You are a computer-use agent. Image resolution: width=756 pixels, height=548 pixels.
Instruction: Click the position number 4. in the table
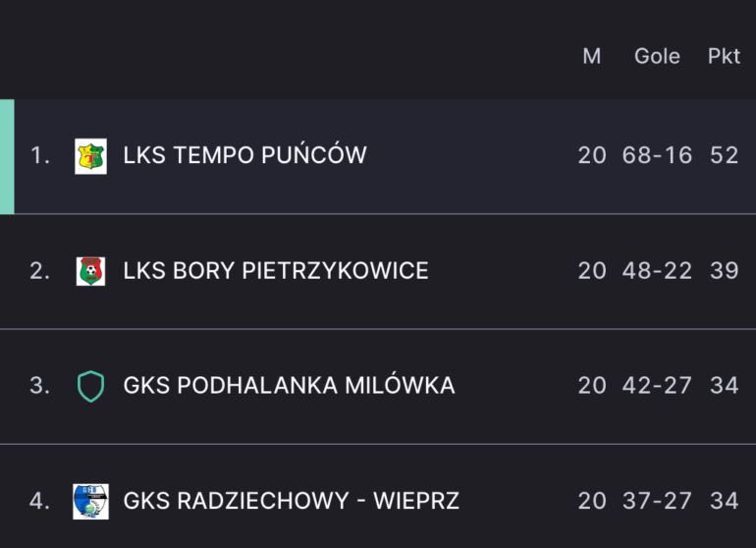(39, 501)
